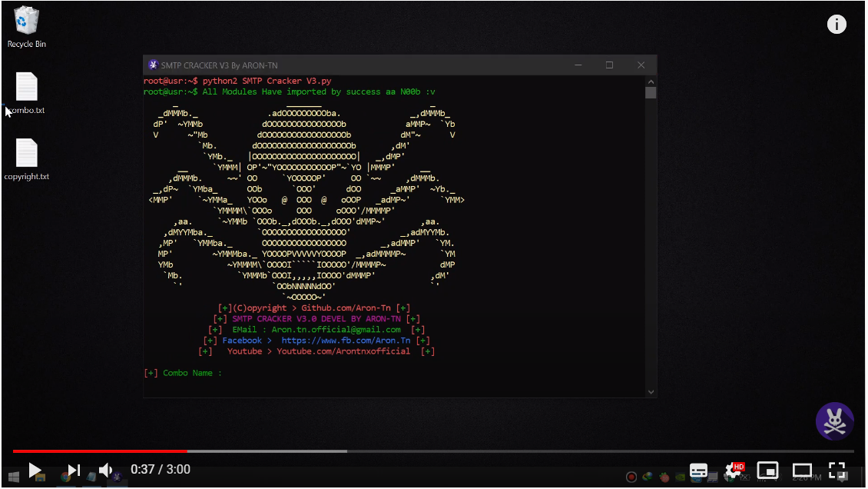Select the copyright.txt file on desktop
This screenshot has width=868, height=489.
(x=26, y=159)
